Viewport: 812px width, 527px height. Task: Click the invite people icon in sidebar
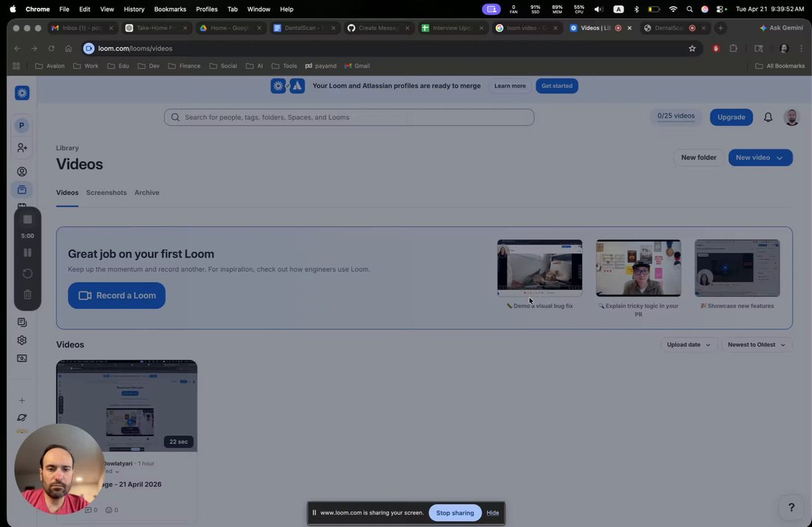pos(22,148)
